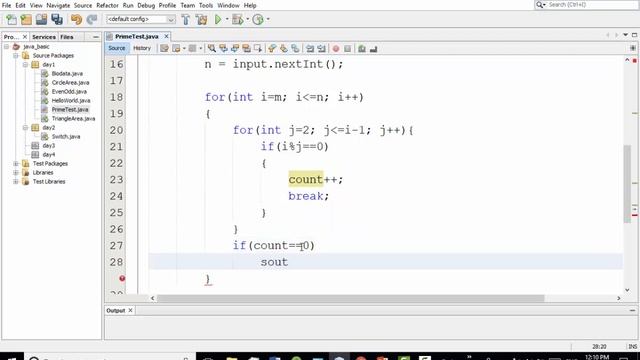Close the Output panel tab
The width and height of the screenshot is (640, 360).
point(130,310)
